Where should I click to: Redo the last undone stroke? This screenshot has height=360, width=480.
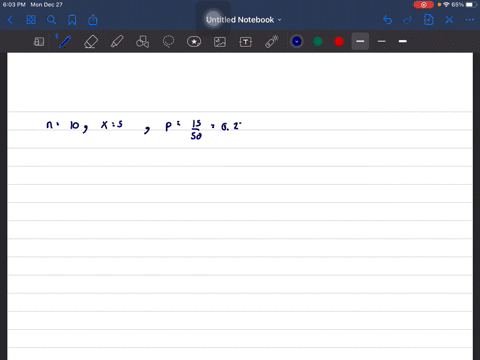coord(408,20)
